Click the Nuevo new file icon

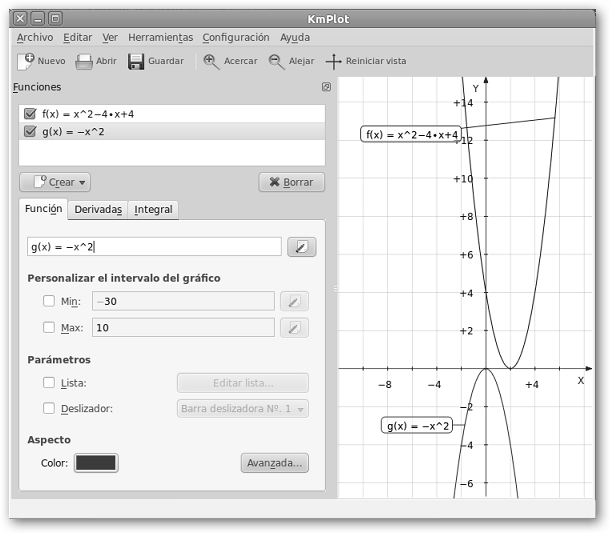click(x=26, y=61)
